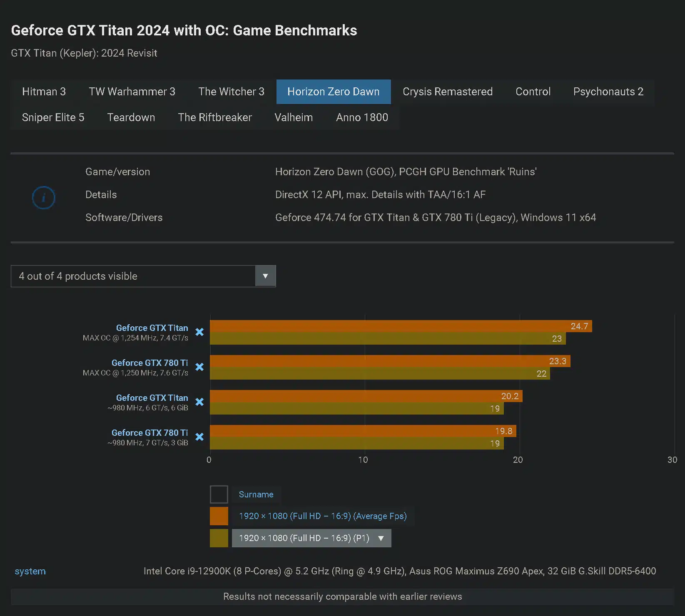Click the olive P1 legend swatch
Image resolution: width=685 pixels, height=616 pixels.
coord(219,538)
